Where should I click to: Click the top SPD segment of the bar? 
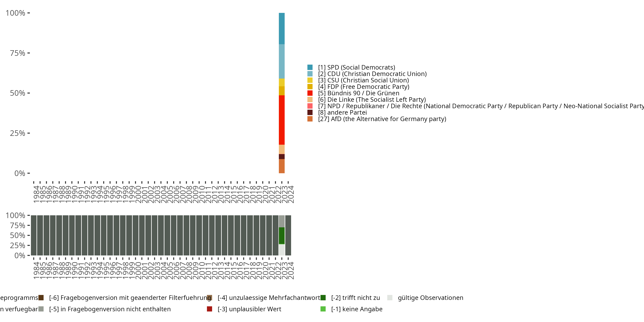(x=281, y=29)
